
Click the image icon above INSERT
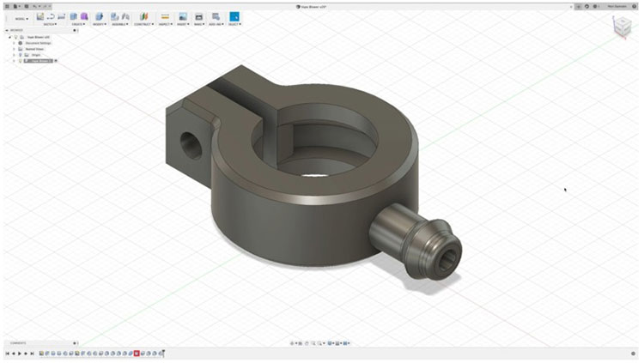[x=183, y=16]
